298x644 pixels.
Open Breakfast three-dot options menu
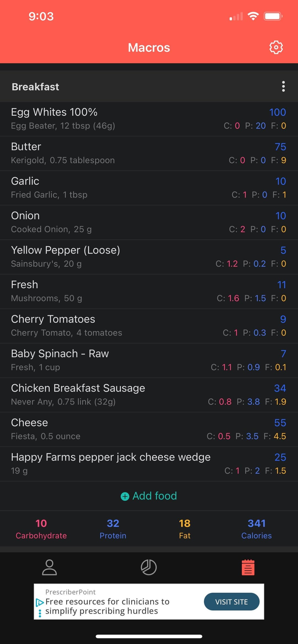point(283,87)
